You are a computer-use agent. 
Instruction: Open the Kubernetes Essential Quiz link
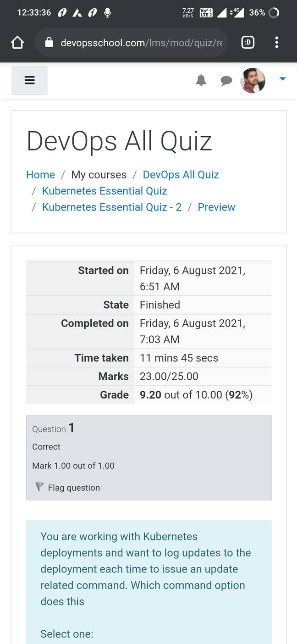104,191
